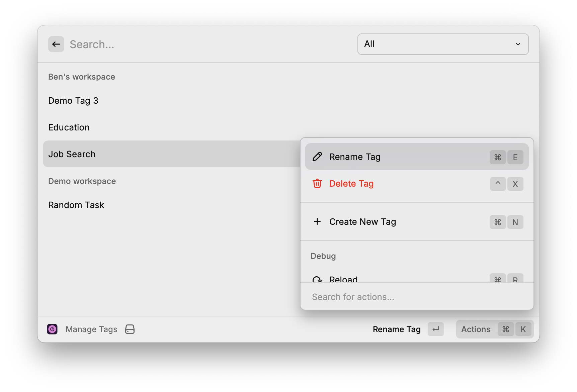Select the Random Task tag row
This screenshot has width=577, height=392.
[171, 205]
